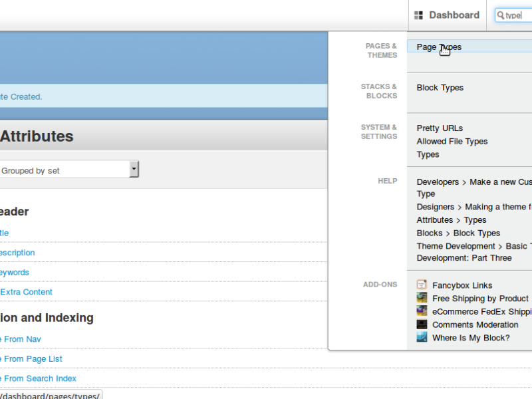
Task: Click the Extra Content attribute link
Action: (26, 292)
